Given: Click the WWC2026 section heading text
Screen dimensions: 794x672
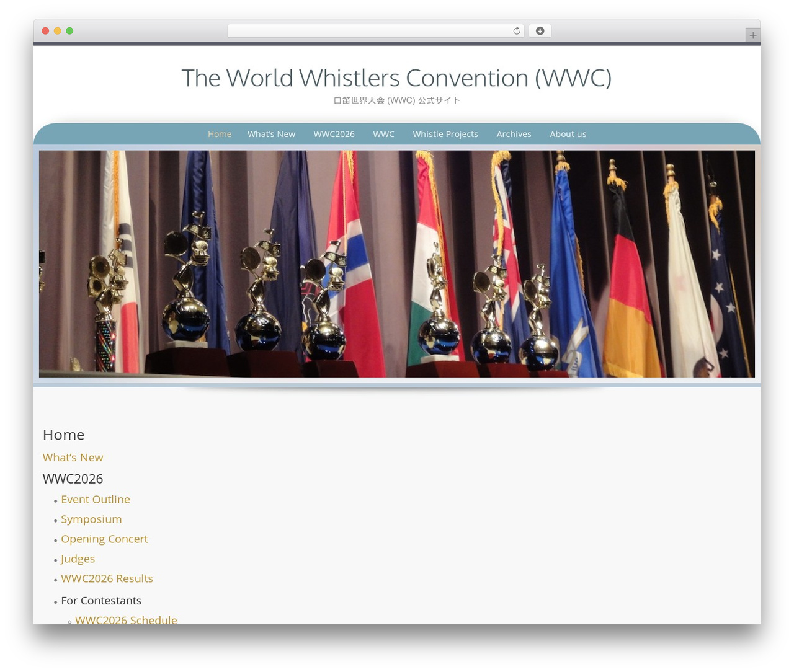Looking at the screenshot, I should click(x=73, y=479).
